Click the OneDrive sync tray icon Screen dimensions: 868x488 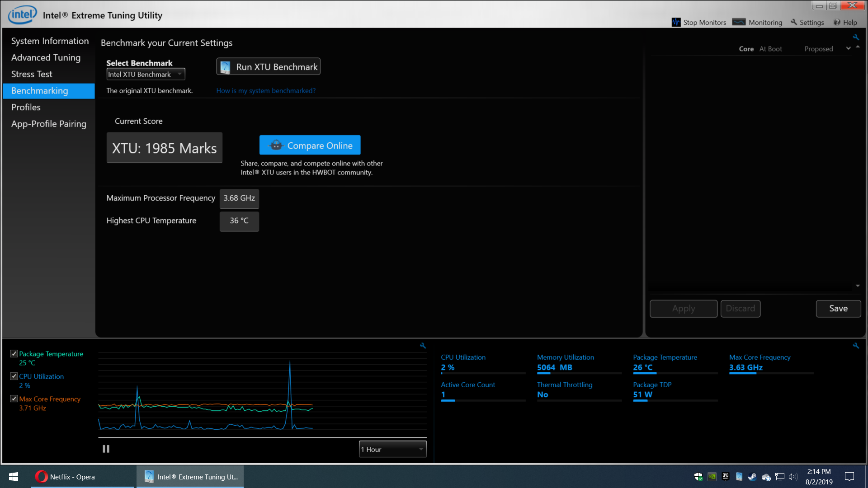[x=766, y=477]
